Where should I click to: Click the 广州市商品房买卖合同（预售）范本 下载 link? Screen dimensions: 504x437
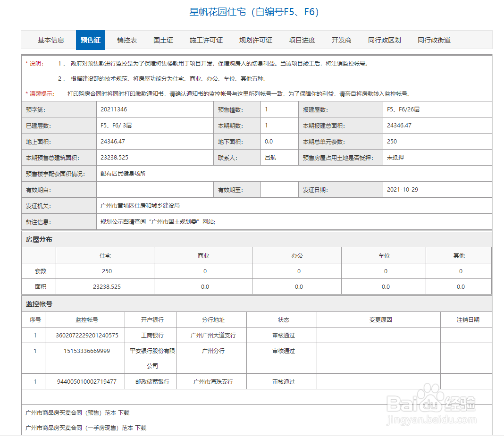click(77, 412)
